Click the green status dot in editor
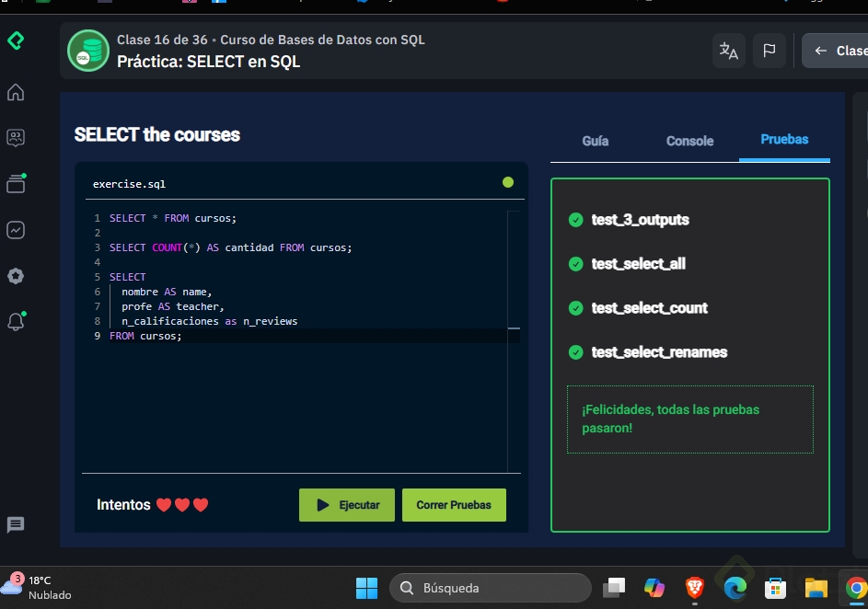The width and height of the screenshot is (868, 609). click(507, 182)
